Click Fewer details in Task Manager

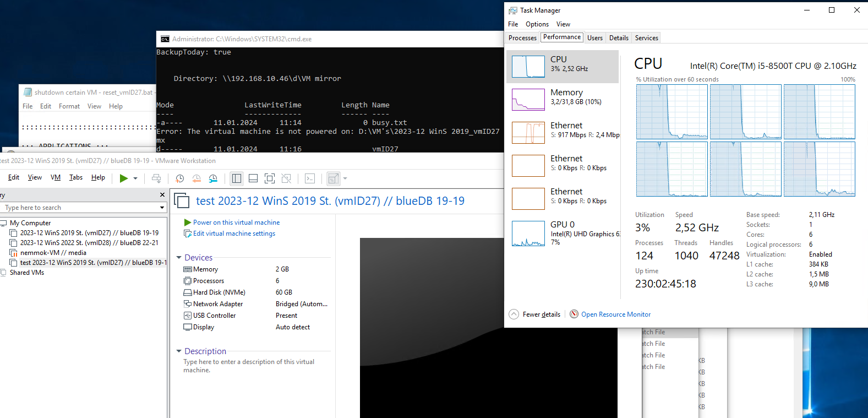[542, 314]
